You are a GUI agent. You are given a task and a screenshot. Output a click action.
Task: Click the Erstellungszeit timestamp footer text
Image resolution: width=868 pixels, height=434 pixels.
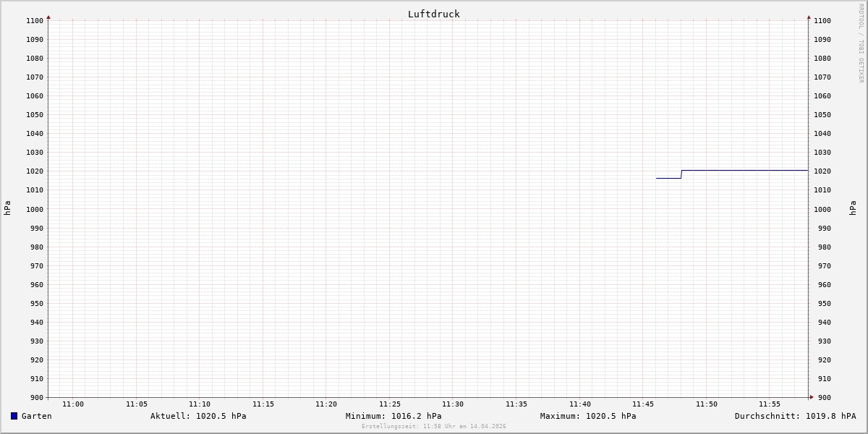click(x=434, y=427)
